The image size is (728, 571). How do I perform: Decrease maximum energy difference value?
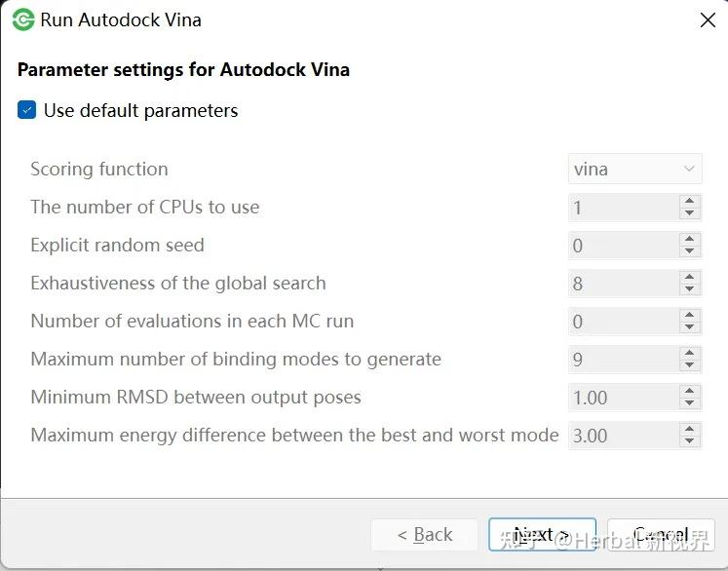coord(689,441)
